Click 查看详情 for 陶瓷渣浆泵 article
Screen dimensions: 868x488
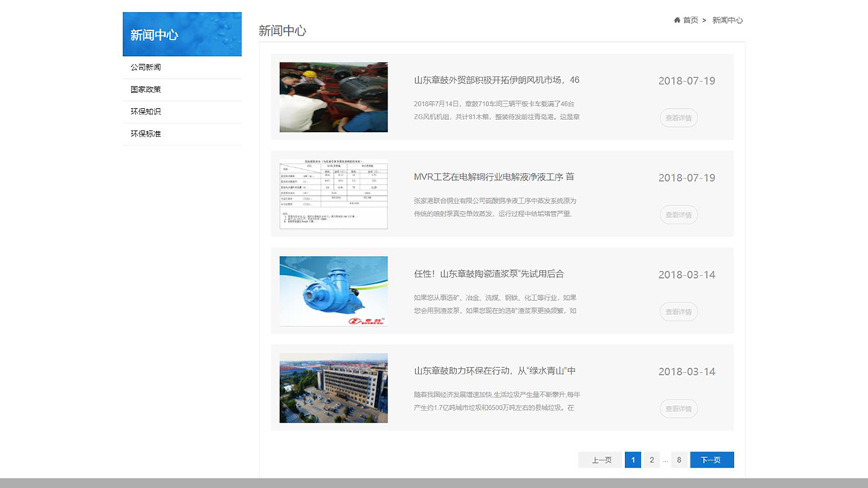click(x=679, y=312)
